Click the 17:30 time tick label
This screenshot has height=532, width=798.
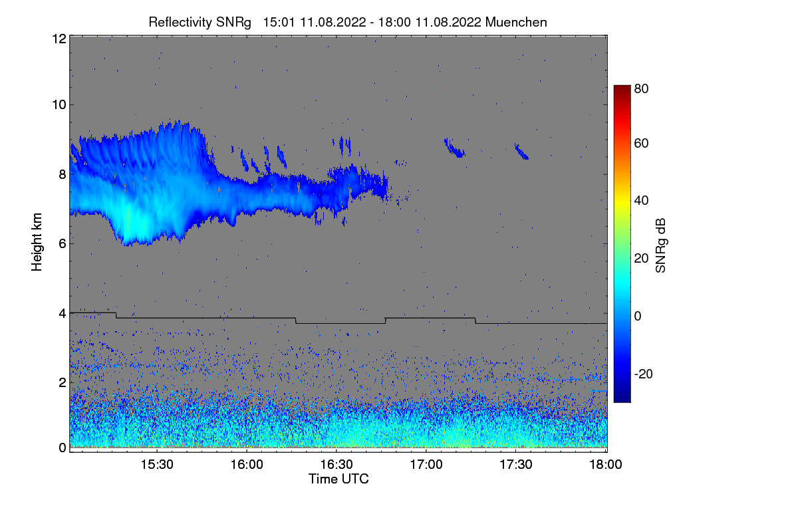point(516,465)
